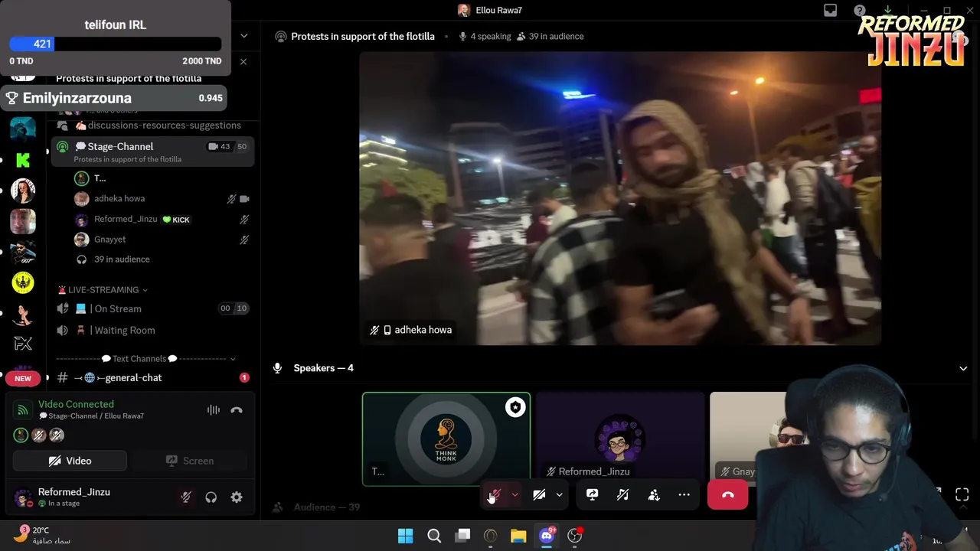The width and height of the screenshot is (980, 551).
Task: Open microphone options arrow beside stage mute button
Action: click(514, 495)
